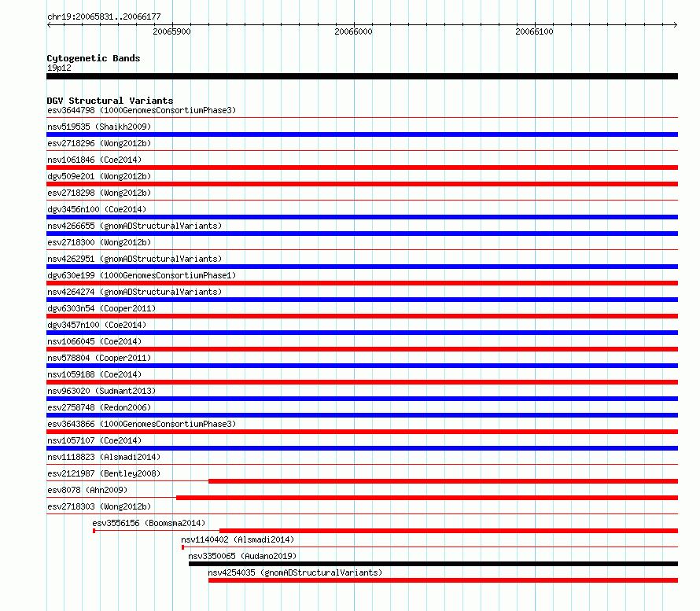Click the right arrow of the ruler

coord(676,25)
